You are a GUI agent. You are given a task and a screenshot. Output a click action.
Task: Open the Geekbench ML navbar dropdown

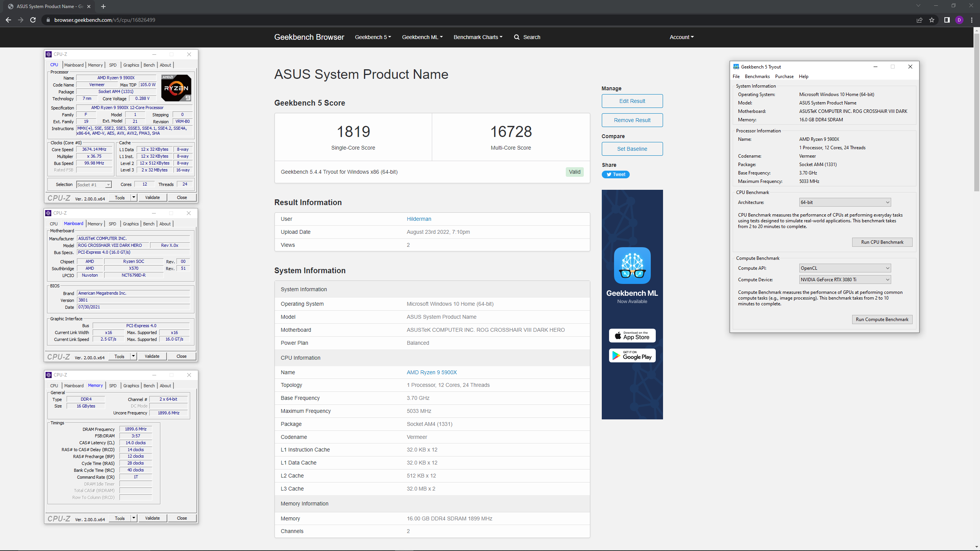[422, 37]
